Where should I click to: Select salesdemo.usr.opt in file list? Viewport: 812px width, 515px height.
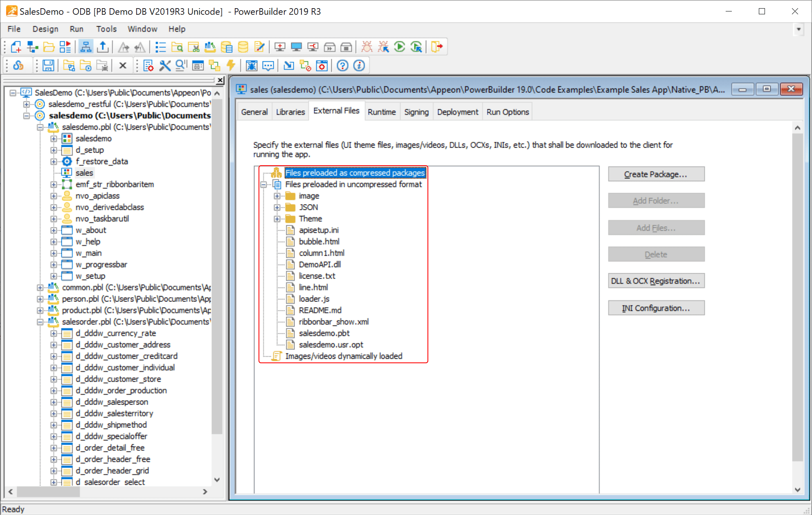(331, 345)
